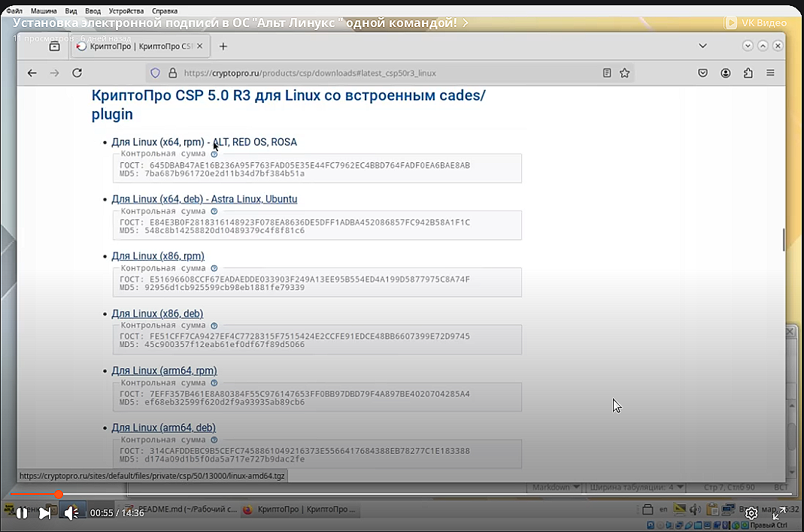The height and width of the screenshot is (532, 804).
Task: Show tracking protection shield info
Action: [156, 74]
